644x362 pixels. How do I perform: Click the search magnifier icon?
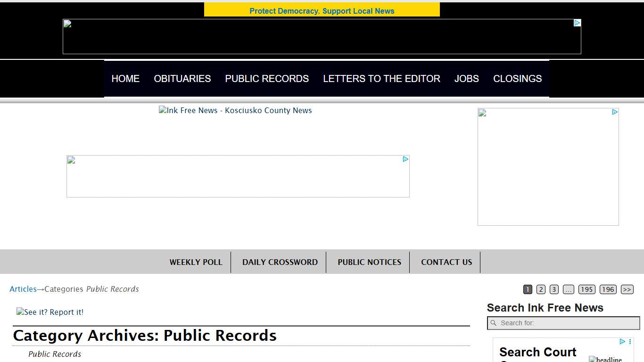tap(494, 323)
